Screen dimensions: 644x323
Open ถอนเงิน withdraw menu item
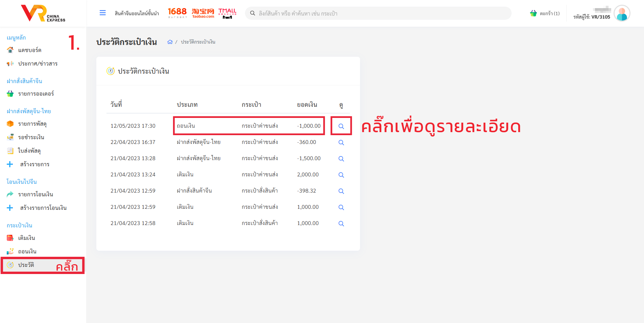[x=27, y=251]
